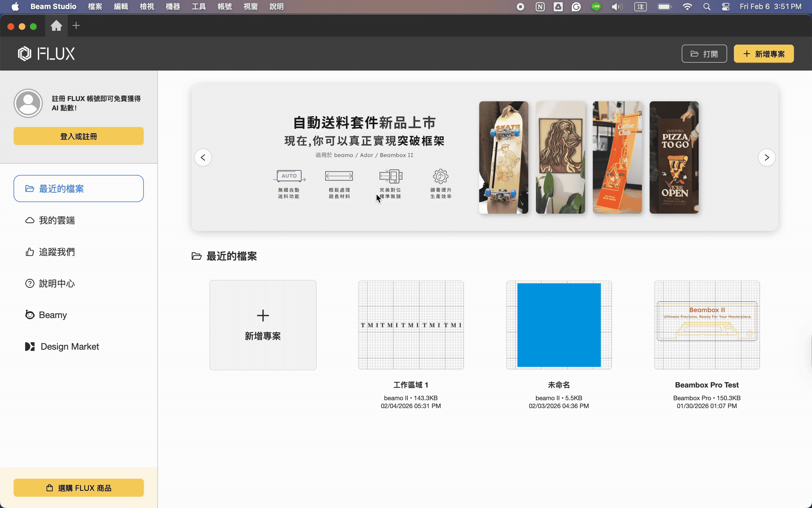Viewport: 812px width, 508px height.
Task: Click the 新增專案 card with plus
Action: click(263, 325)
